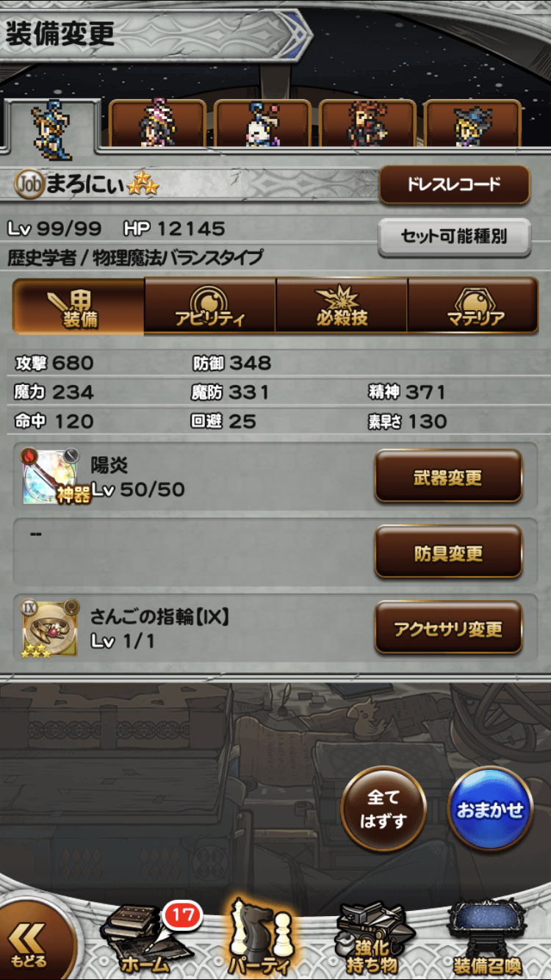The height and width of the screenshot is (980, 551).
Task: Tap the ホーム books icon
Action: pyautogui.click(x=141, y=940)
